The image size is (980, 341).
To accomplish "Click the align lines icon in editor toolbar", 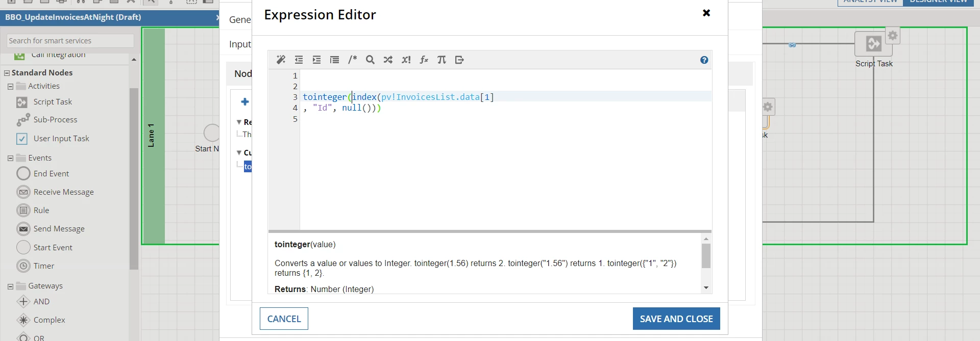I will point(334,60).
